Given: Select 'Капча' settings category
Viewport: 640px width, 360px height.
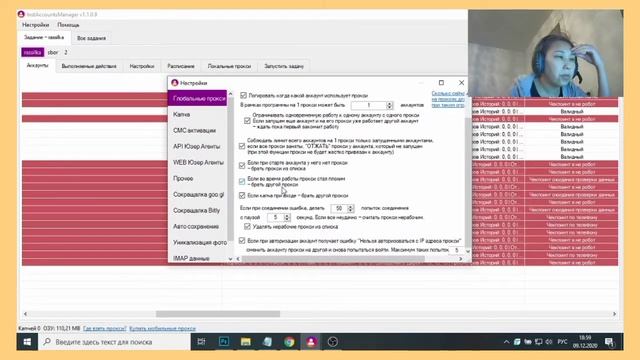Looking at the screenshot, I should click(x=198, y=115).
